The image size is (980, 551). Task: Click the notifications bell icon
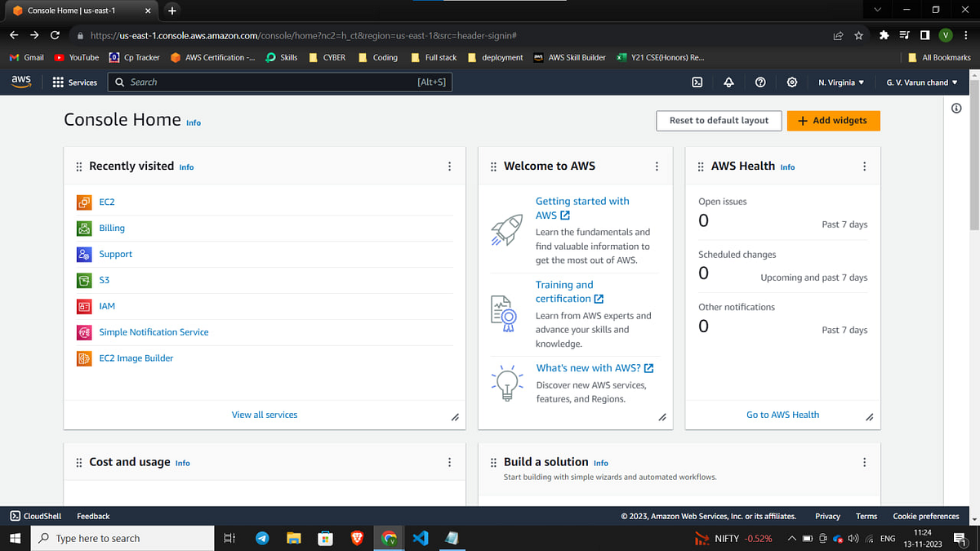728,82
